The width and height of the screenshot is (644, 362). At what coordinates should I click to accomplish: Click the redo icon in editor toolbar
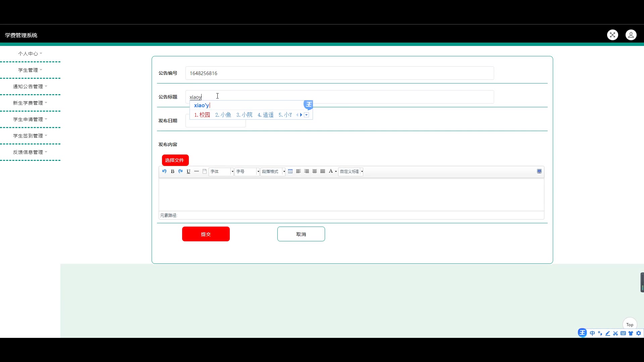click(x=180, y=171)
